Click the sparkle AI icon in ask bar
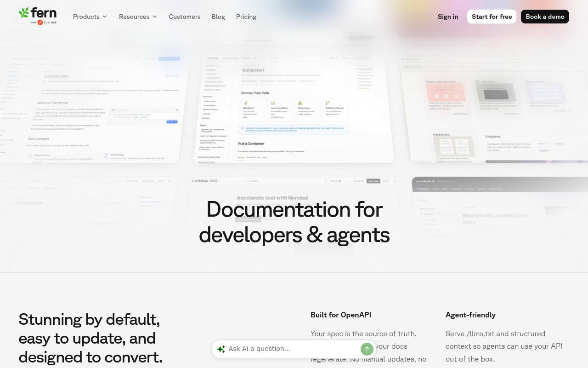The width and height of the screenshot is (588, 368). click(221, 349)
